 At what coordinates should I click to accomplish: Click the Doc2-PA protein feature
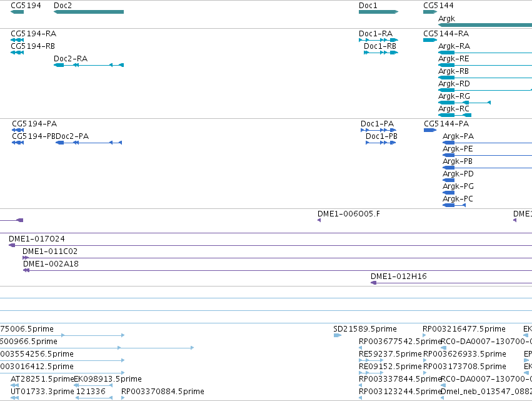coord(89,143)
